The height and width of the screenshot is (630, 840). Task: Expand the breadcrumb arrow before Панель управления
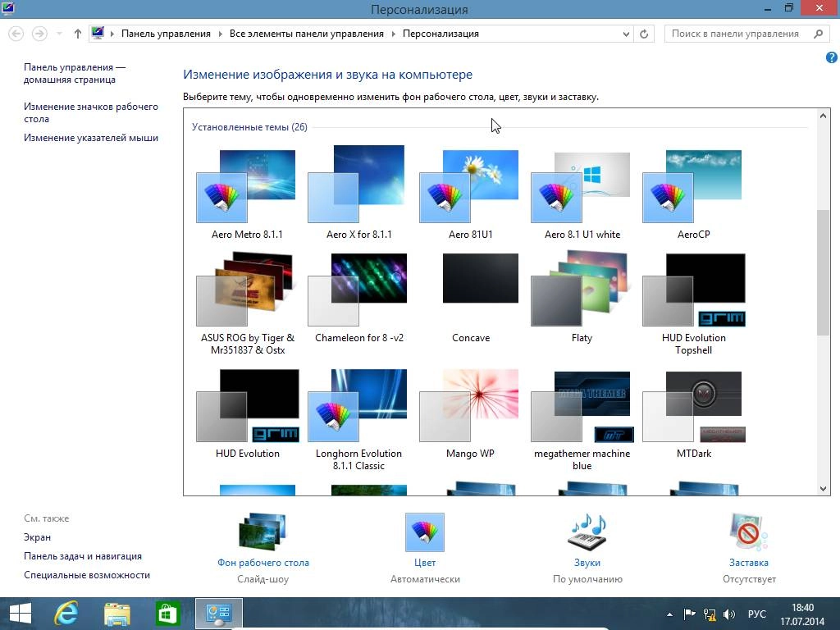[x=112, y=34]
